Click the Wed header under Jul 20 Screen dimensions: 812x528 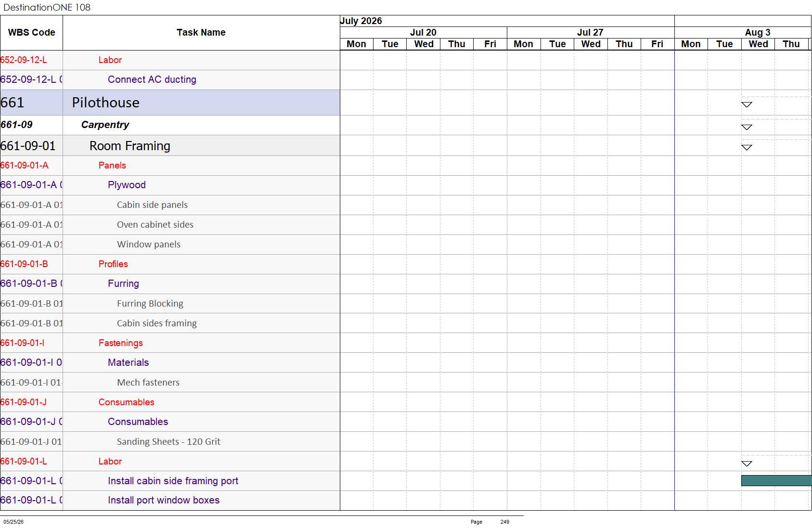point(424,44)
